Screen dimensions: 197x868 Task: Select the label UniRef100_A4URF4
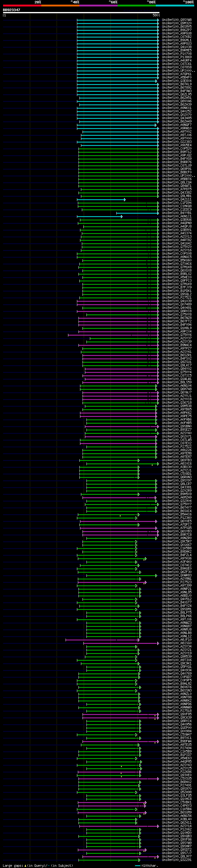[x=177, y=61]
